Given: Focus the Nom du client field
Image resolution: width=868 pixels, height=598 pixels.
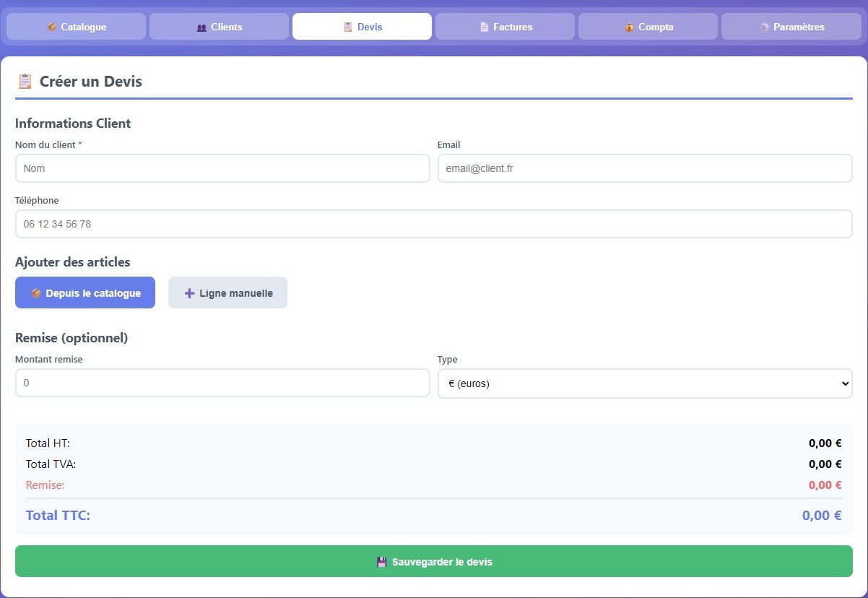Looking at the screenshot, I should pyautogui.click(x=222, y=168).
